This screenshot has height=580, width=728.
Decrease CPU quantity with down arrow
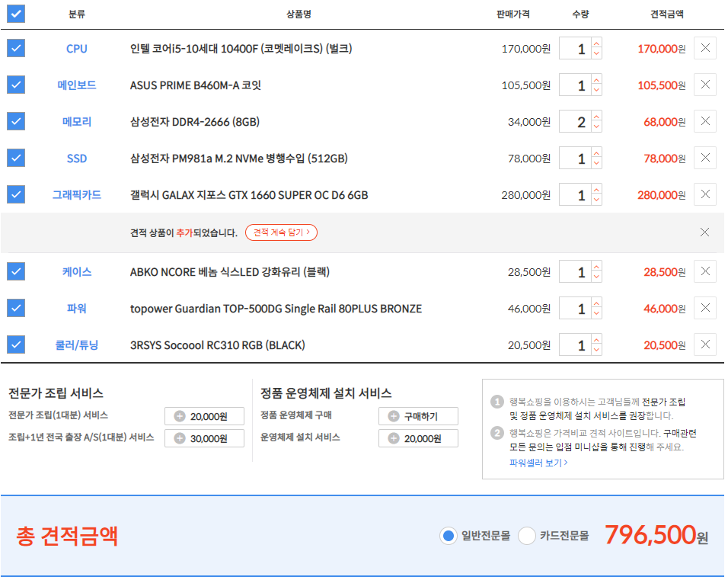click(x=596, y=53)
